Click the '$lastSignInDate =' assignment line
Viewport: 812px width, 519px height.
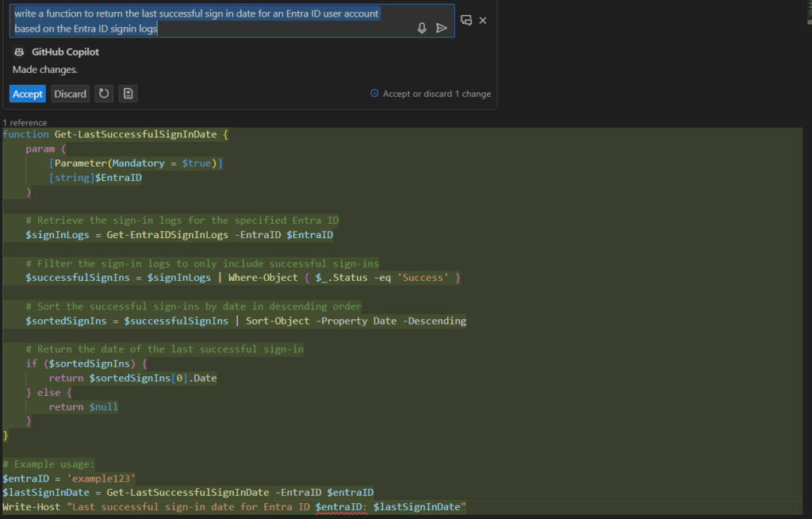point(188,492)
